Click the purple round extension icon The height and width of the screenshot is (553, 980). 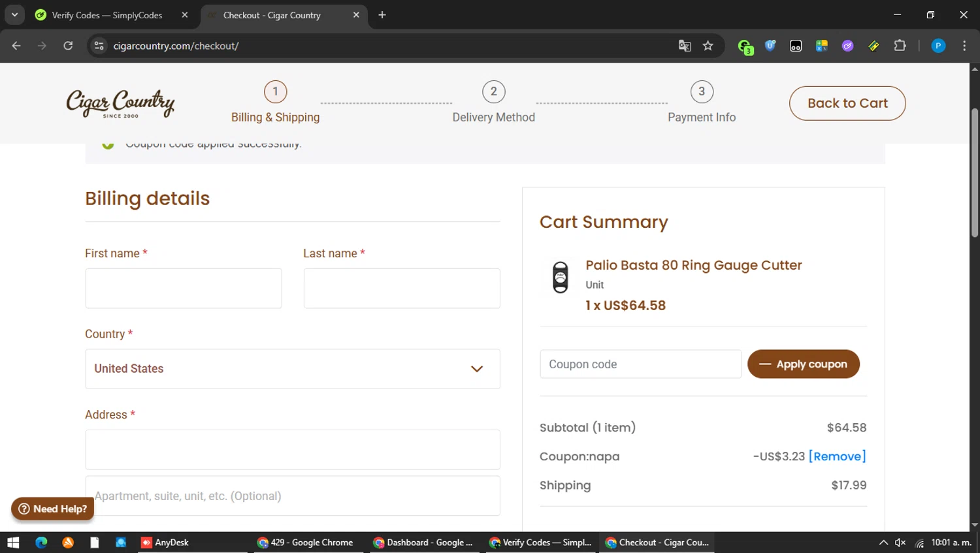pos(847,46)
